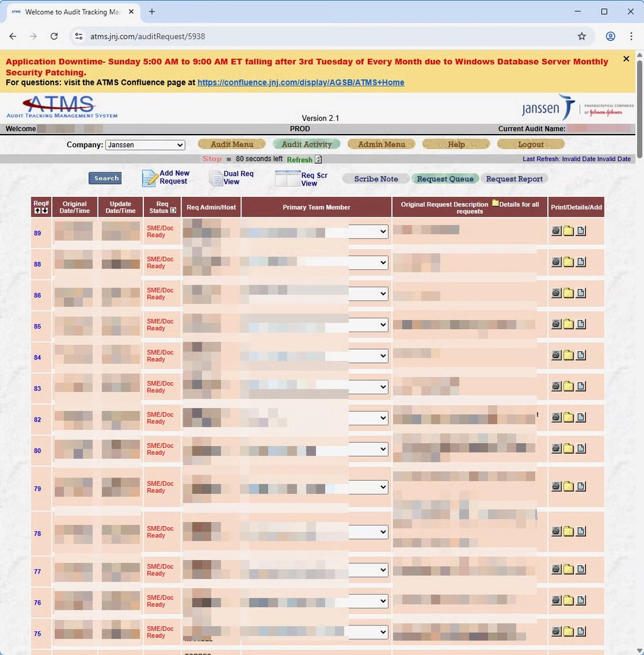The image size is (644, 655).
Task: Click add document icon for request 82
Action: tap(581, 417)
